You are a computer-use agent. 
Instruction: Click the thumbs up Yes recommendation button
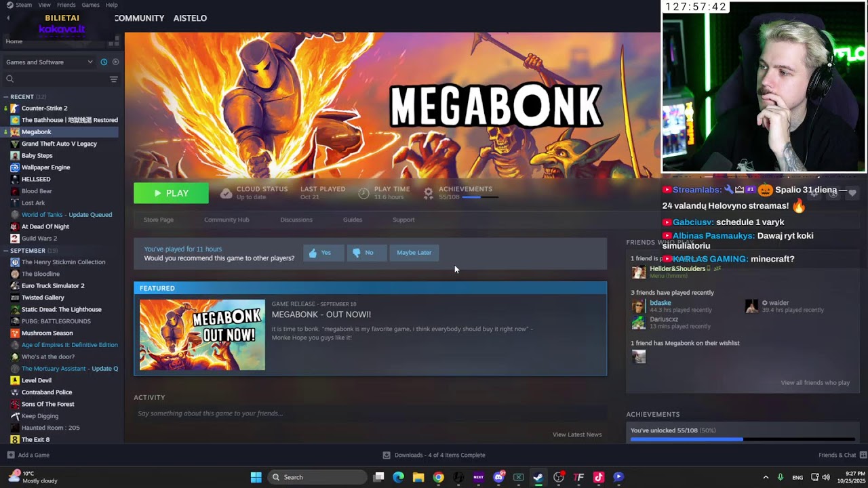323,253
